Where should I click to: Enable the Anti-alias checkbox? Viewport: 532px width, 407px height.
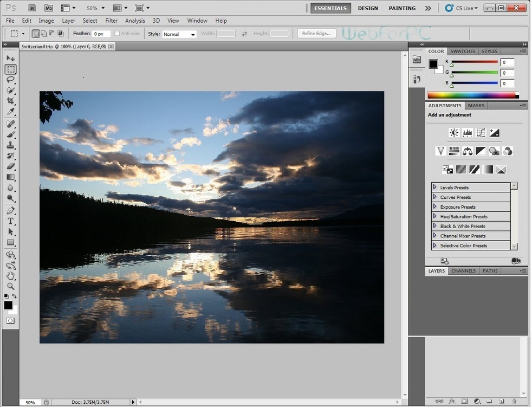[x=118, y=34]
